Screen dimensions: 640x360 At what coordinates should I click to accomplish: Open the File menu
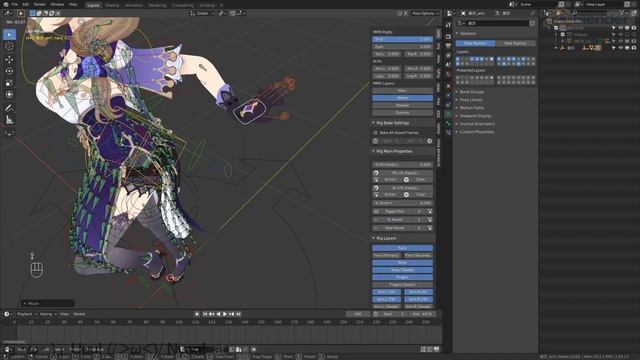click(15, 4)
